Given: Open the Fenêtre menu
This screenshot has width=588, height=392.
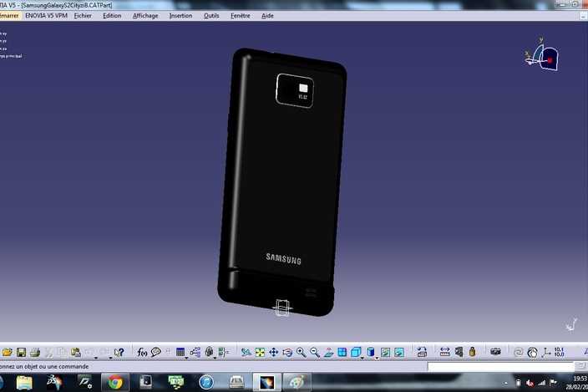Looking at the screenshot, I should (241, 16).
